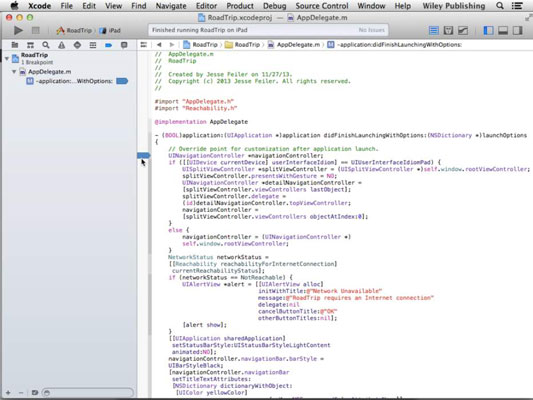This screenshot has width=533, height=400.
Task: Open the View menu
Action: 114,6
